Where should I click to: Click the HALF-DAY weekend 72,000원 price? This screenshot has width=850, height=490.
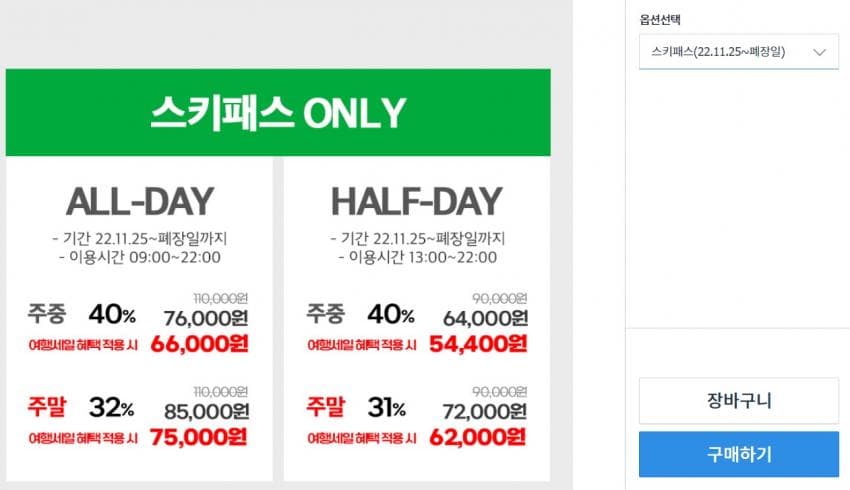point(485,410)
